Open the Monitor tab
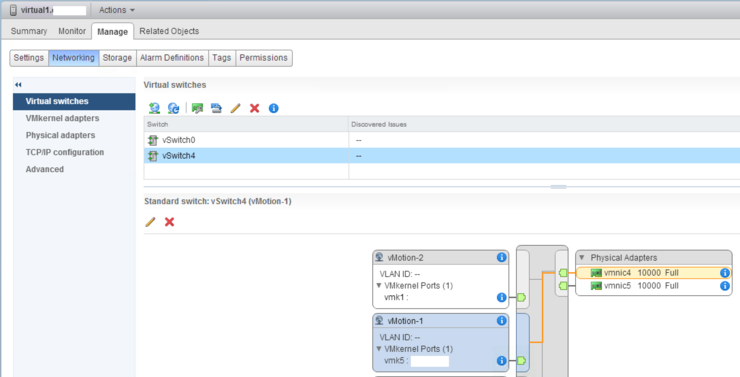The width and height of the screenshot is (740, 377). point(72,31)
